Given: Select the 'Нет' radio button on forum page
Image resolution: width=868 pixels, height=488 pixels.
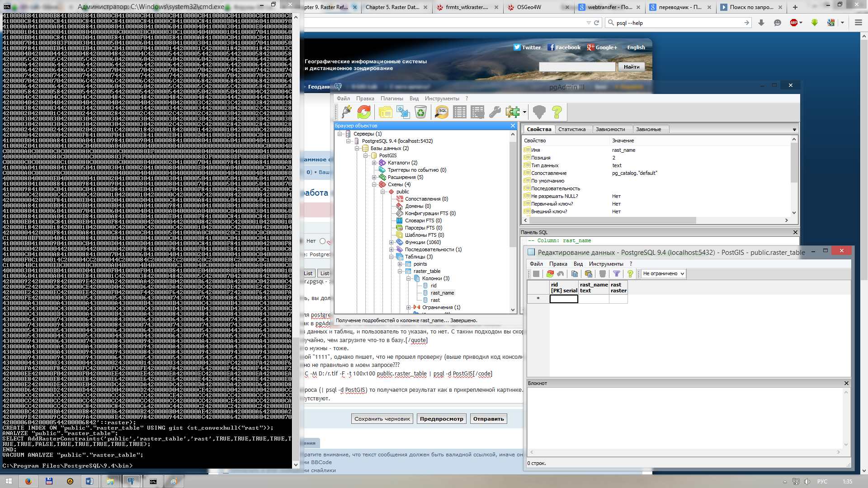Looking at the screenshot, I should click(x=322, y=241).
